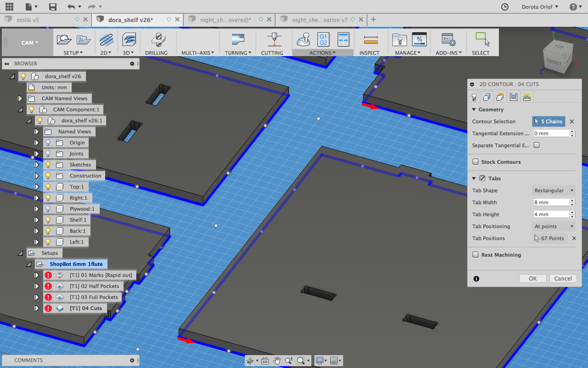Open the 3D milling operations icon
Screen dimensions: 588x368
(129, 40)
